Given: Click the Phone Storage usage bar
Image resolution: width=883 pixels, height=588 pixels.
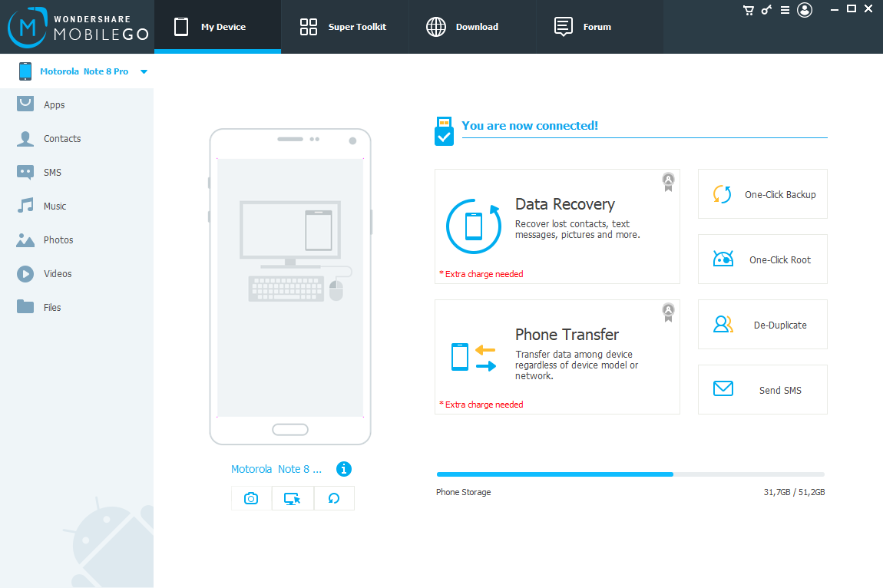Looking at the screenshot, I should tap(630, 474).
